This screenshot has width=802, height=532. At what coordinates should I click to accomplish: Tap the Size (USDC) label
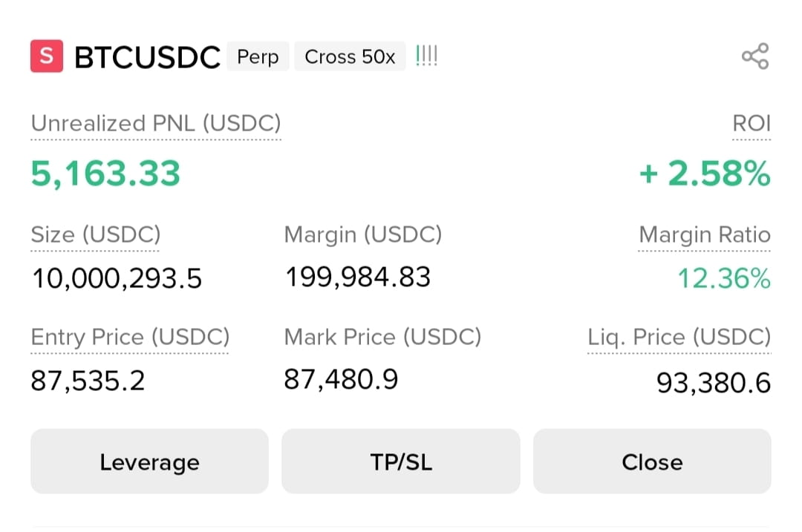tap(96, 235)
